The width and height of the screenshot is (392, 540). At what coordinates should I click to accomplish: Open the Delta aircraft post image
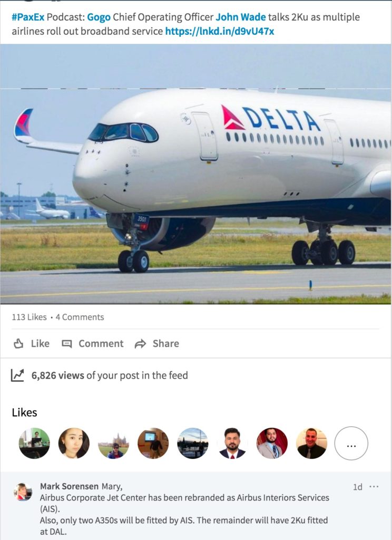pyautogui.click(x=195, y=174)
